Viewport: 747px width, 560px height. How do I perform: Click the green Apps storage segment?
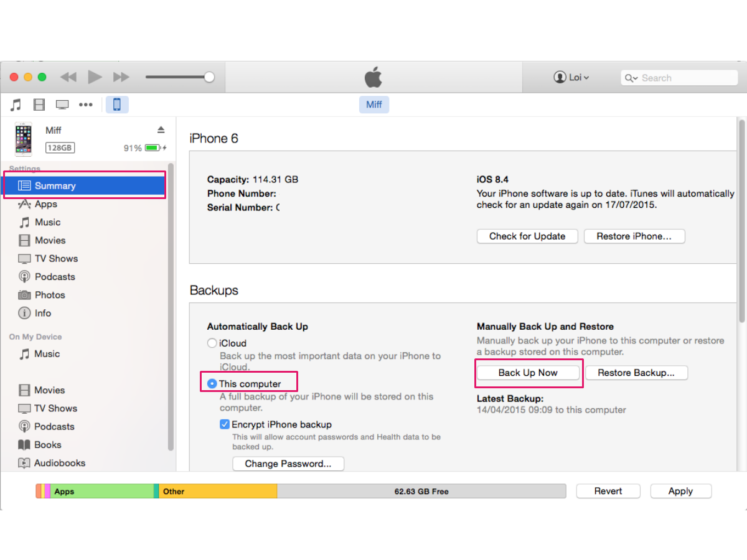[x=102, y=491]
